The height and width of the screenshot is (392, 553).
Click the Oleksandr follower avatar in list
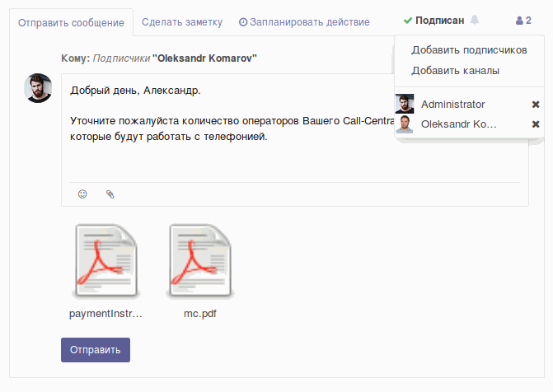[x=405, y=124]
